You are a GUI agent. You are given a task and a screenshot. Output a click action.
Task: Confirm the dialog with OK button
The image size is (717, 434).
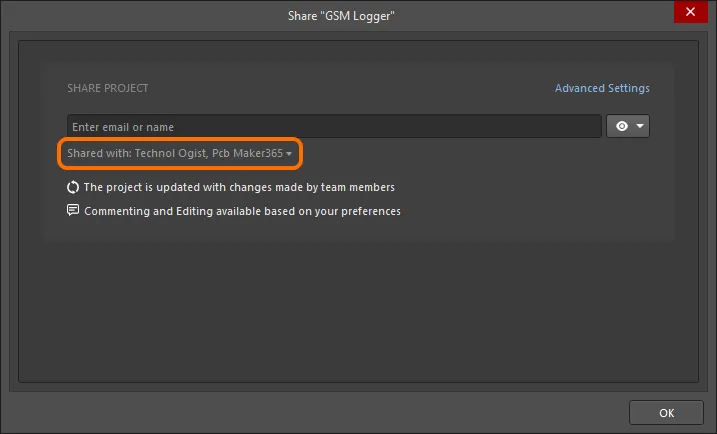pos(666,413)
